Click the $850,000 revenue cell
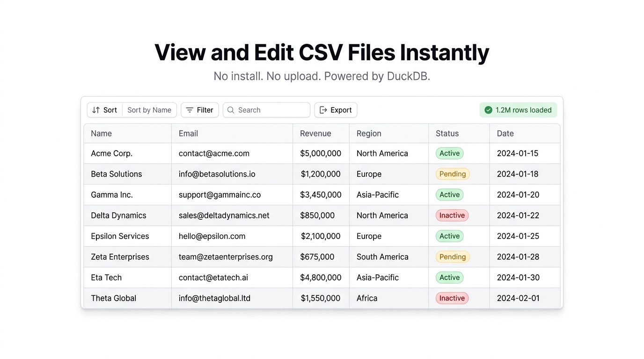This screenshot has width=644, height=359. (321, 215)
